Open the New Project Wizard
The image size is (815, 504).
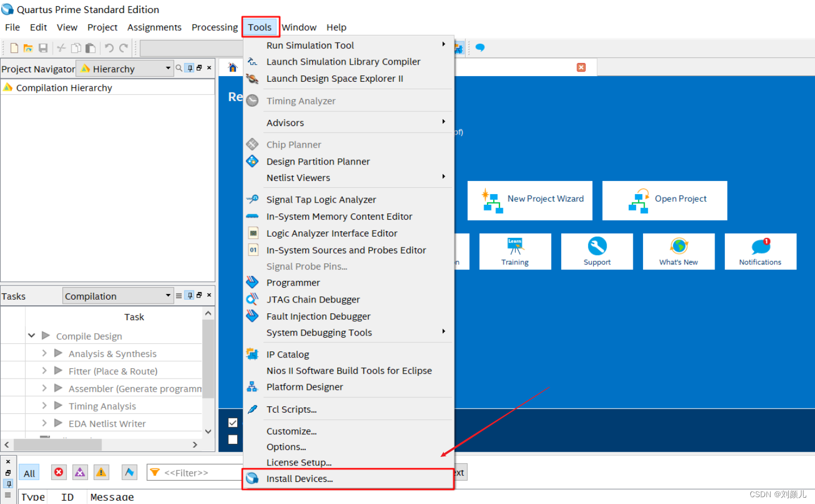click(530, 200)
